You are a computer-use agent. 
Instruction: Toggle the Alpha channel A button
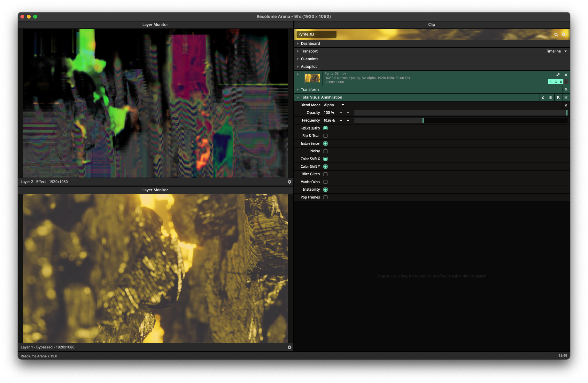coord(566,82)
